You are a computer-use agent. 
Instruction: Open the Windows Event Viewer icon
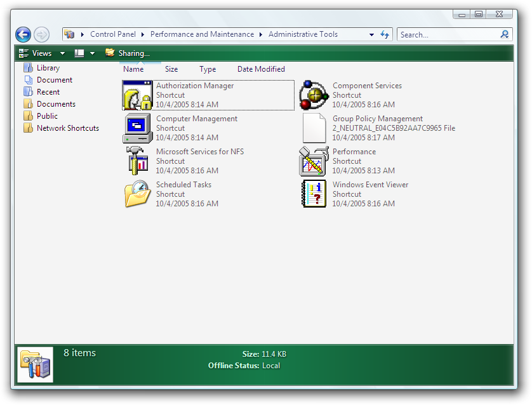[x=314, y=194]
